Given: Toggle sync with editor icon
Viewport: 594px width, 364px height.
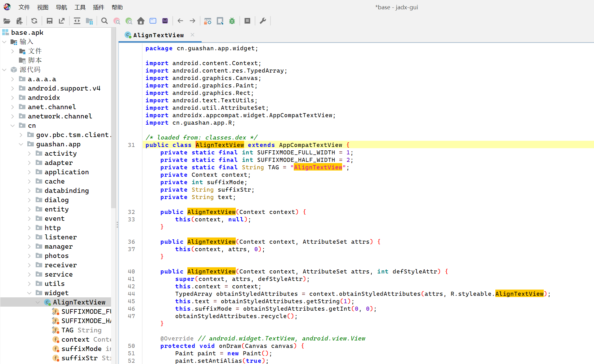Looking at the screenshot, I should point(77,21).
